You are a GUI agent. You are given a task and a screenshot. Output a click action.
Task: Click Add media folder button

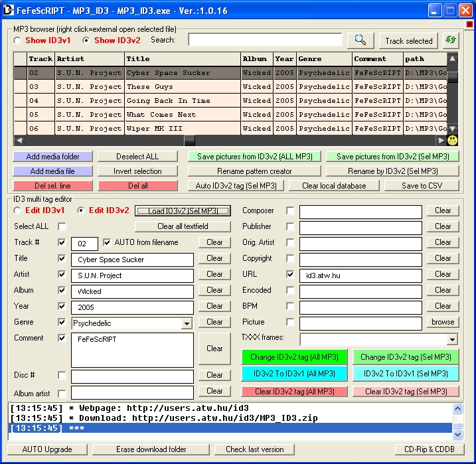point(53,157)
